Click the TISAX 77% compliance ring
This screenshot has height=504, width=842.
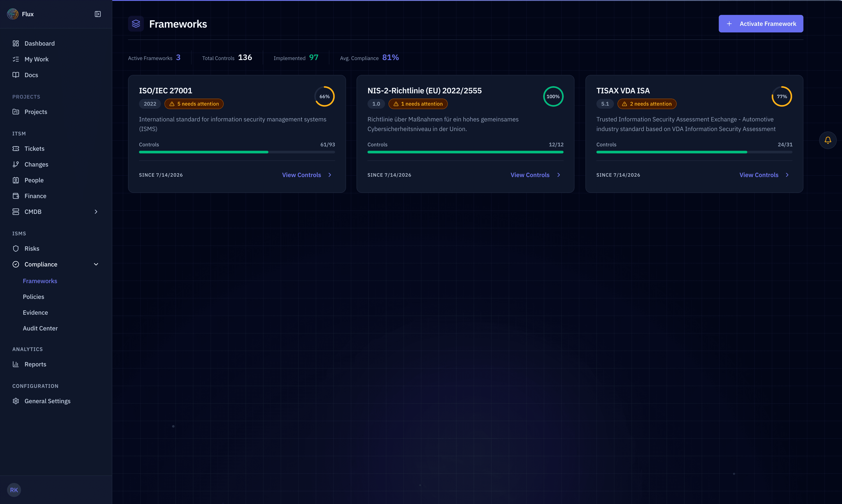point(782,96)
